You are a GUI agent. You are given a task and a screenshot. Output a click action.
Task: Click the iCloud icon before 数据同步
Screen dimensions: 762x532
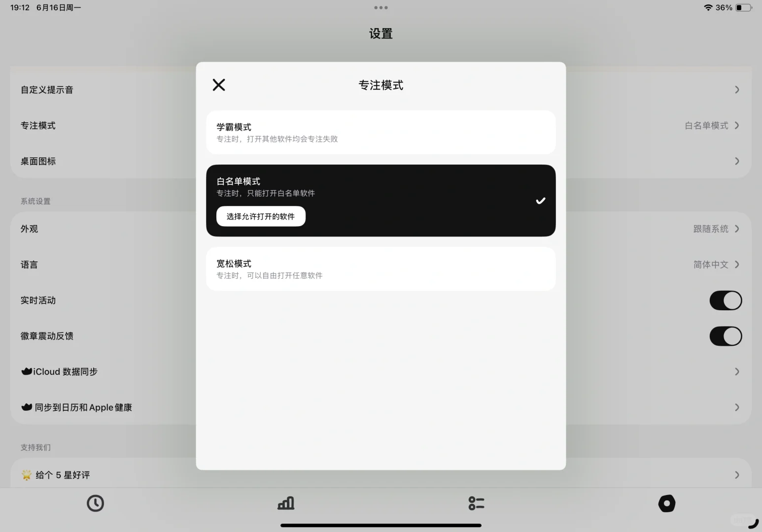coord(26,371)
